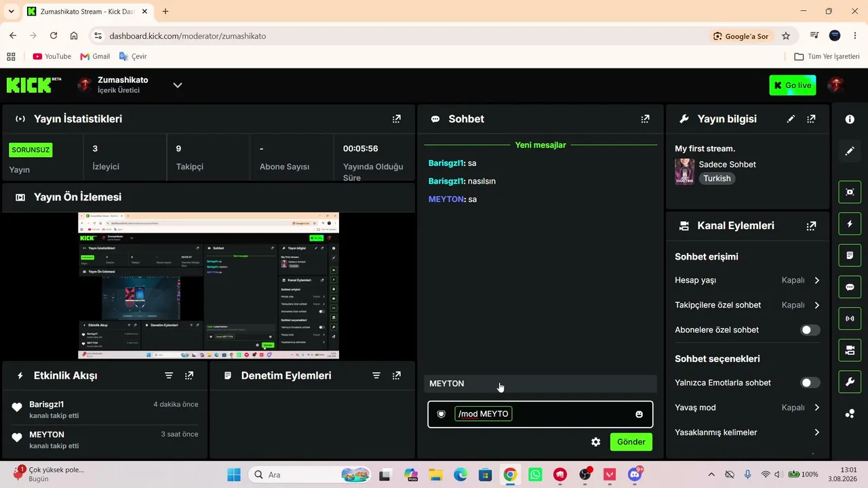Image resolution: width=868 pixels, height=488 pixels.
Task: Open File Explorer from the taskbar
Action: 435,474
